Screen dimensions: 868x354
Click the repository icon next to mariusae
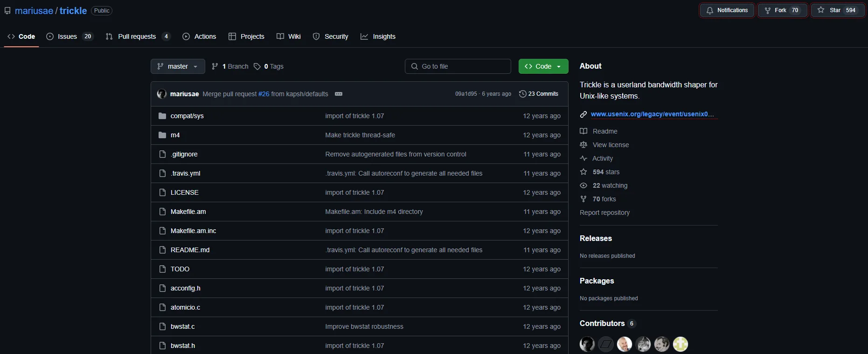(7, 11)
